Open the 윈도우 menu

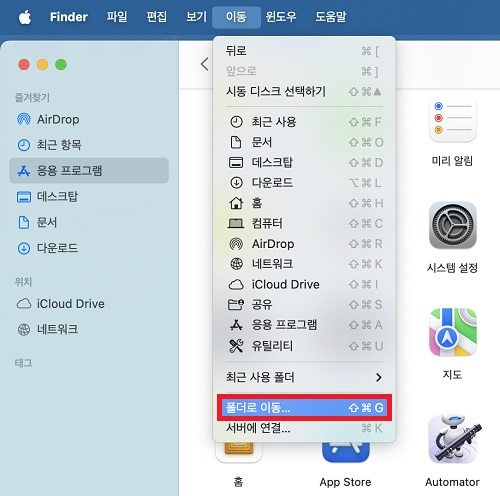click(281, 17)
